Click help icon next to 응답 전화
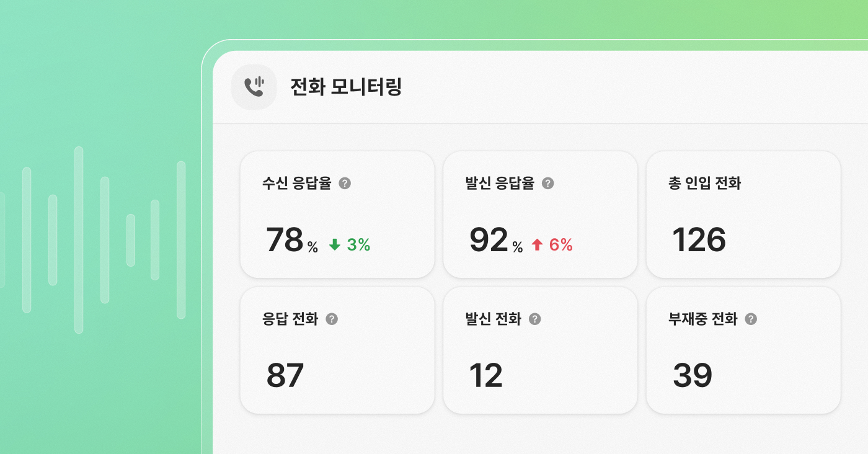 (332, 319)
